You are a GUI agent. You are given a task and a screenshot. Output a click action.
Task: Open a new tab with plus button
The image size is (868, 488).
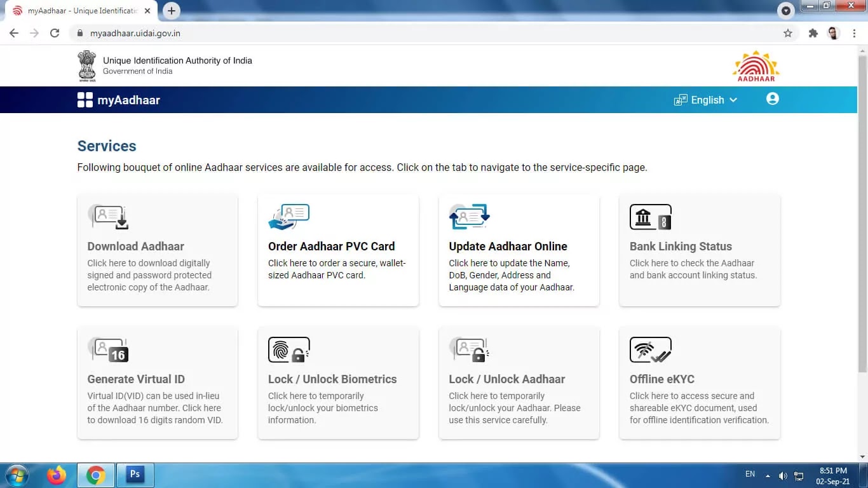point(171,11)
